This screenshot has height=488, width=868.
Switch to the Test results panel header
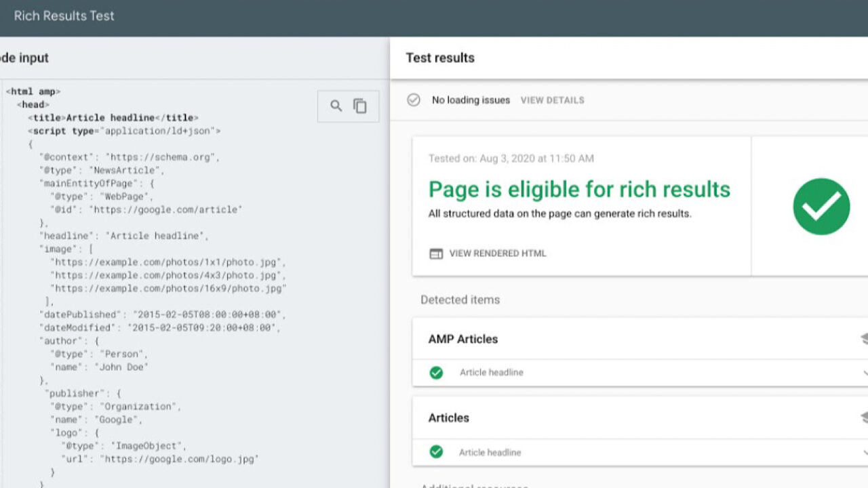click(439, 58)
